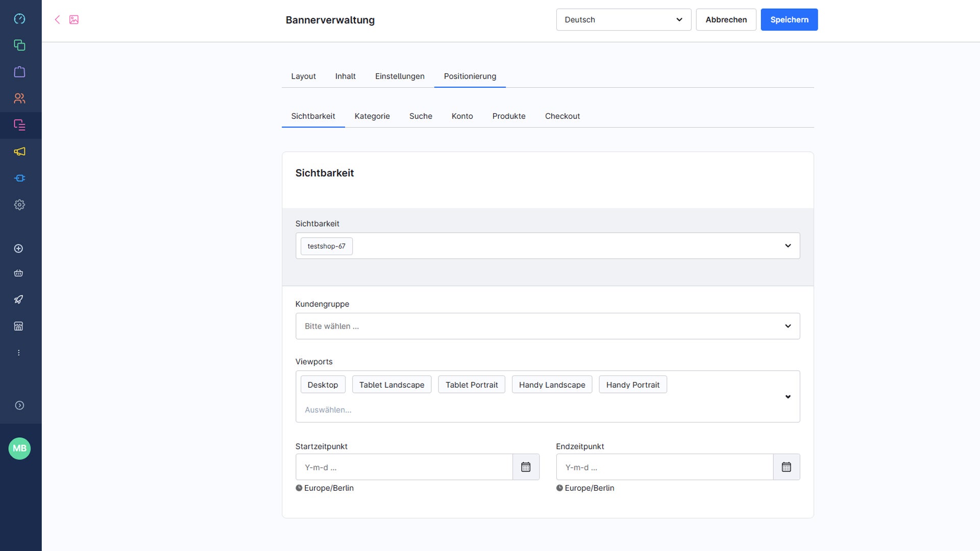
Task: Open the language dropdown showing Deutsch
Action: [623, 19]
